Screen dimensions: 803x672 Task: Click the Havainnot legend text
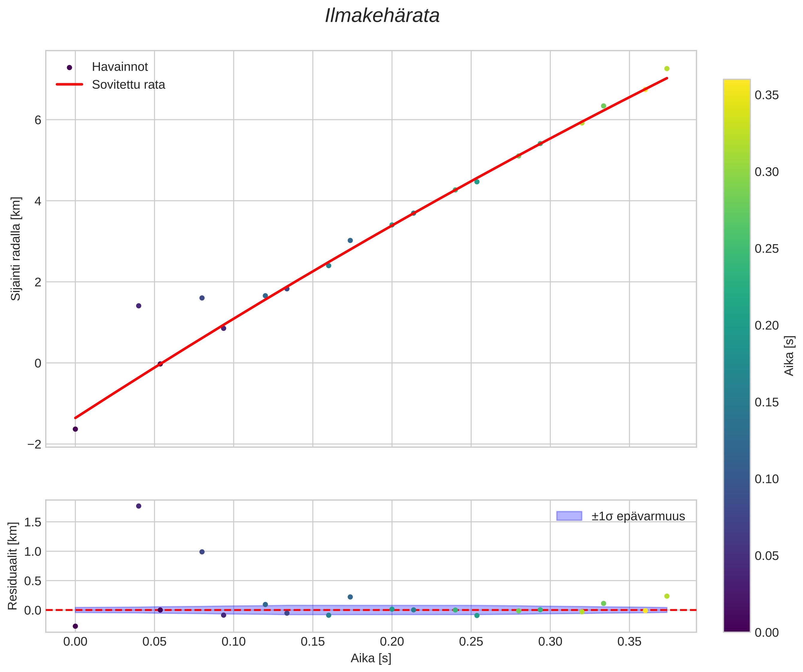120,67
